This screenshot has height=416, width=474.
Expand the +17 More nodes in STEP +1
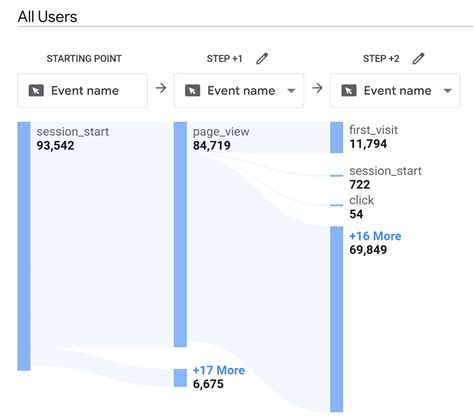[219, 370]
